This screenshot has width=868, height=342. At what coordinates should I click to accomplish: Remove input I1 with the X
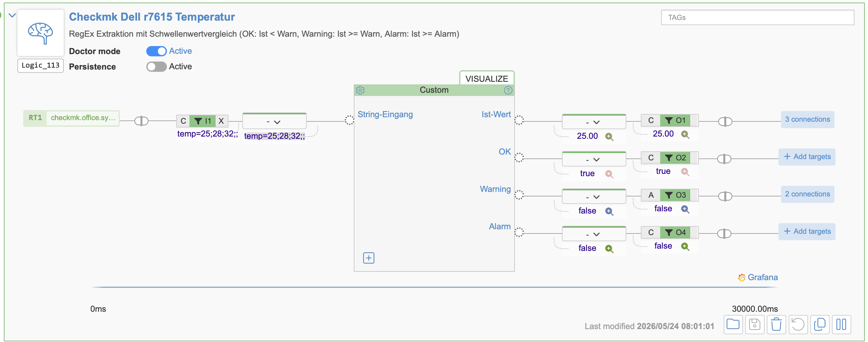tap(221, 121)
